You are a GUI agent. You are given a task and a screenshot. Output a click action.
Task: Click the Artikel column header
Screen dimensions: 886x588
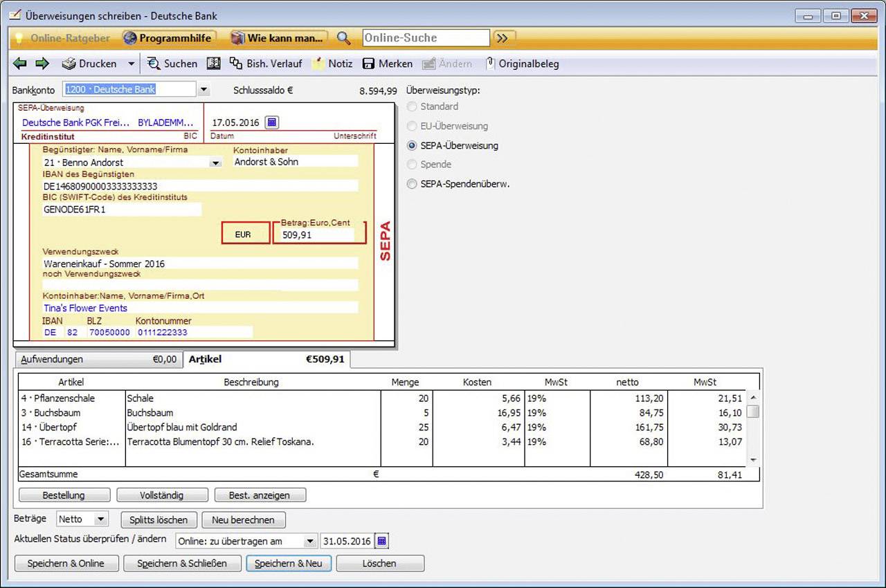point(71,382)
